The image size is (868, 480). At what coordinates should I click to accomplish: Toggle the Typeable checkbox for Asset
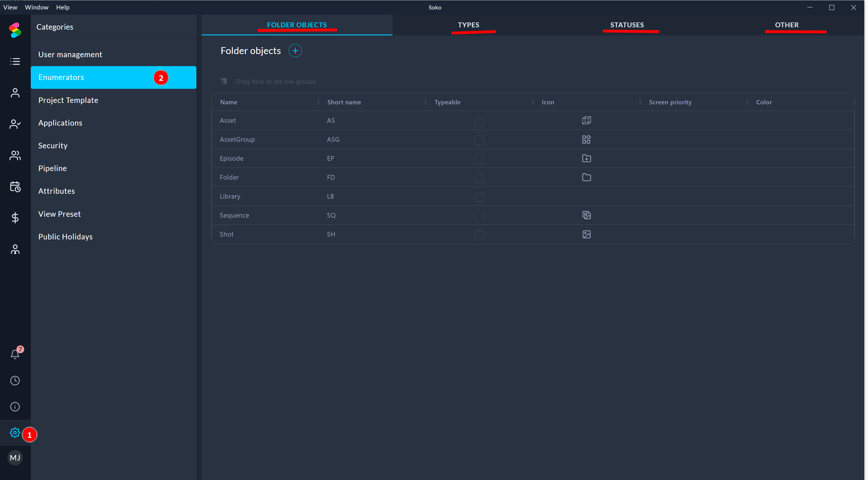[479, 121]
